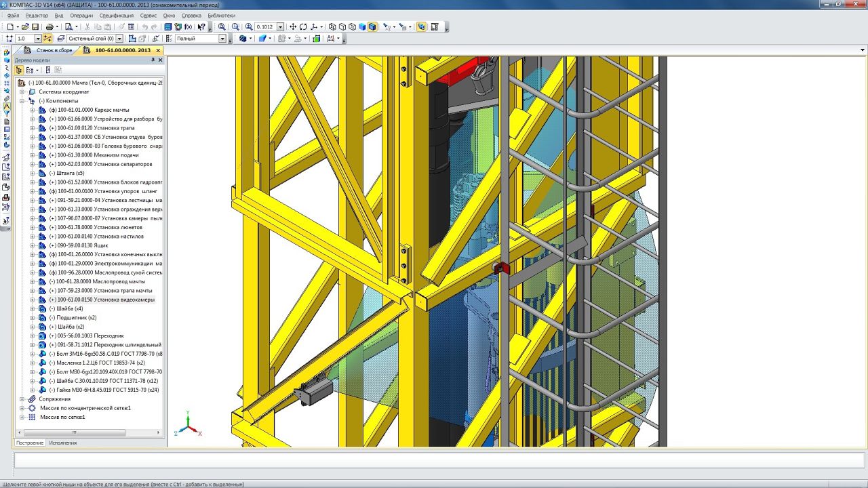The height and width of the screenshot is (488, 868).
Task: Switch to the Построение tab
Action: (x=30, y=443)
